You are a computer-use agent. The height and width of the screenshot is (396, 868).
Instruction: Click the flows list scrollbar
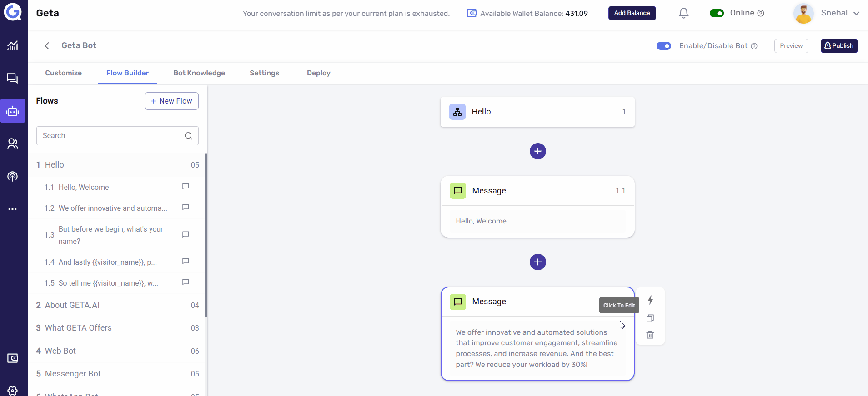[206, 235]
